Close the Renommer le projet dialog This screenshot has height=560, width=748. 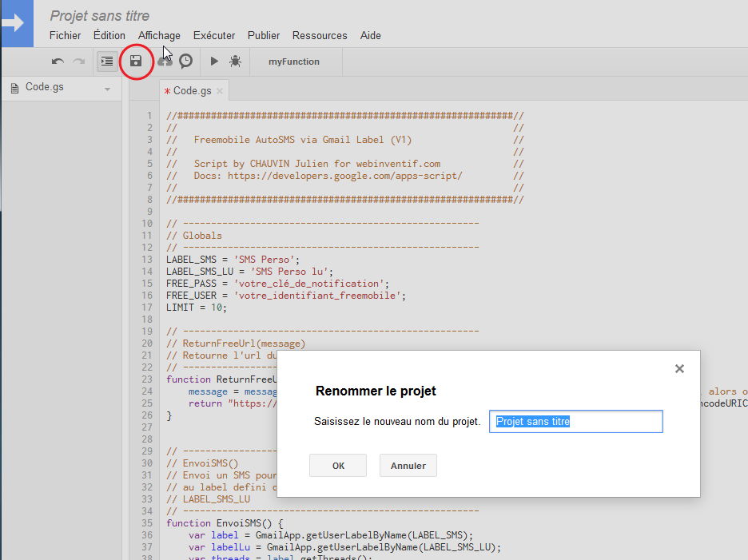(680, 369)
